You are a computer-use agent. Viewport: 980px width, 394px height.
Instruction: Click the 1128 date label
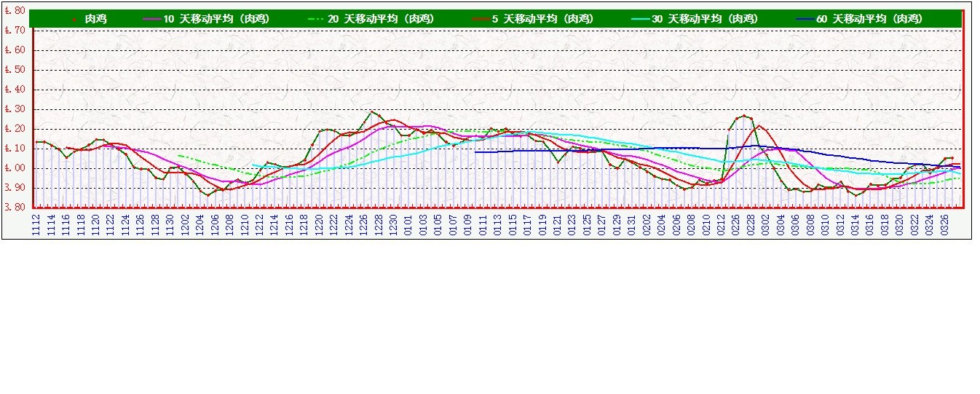click(156, 224)
